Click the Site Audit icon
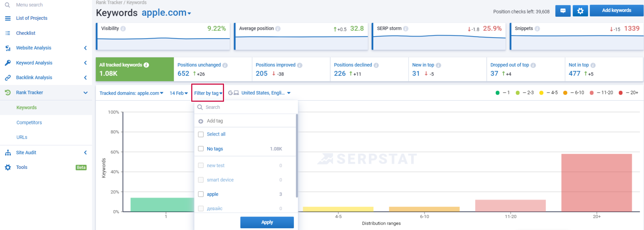 pos(8,152)
